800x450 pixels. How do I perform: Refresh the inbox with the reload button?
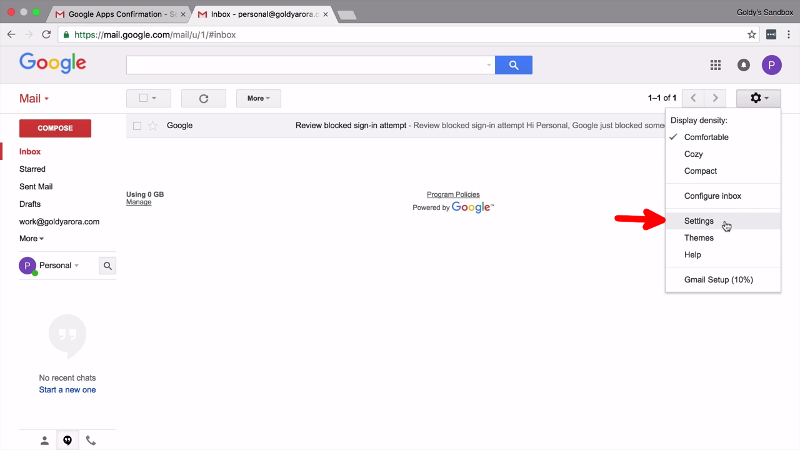203,98
